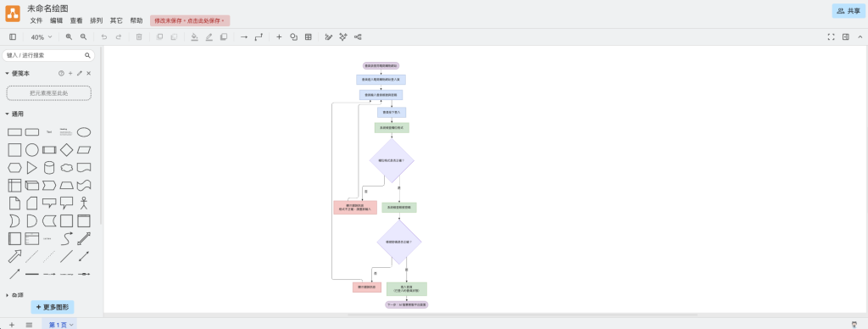Image resolution: width=868 pixels, height=329 pixels.
Task: Open the shapes insert dropdown icon
Action: [293, 37]
